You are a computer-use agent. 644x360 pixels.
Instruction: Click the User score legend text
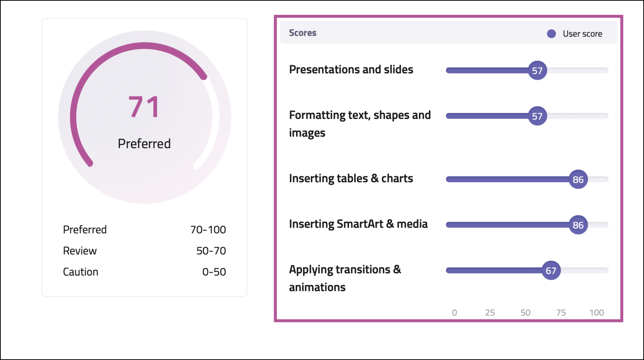tap(582, 34)
